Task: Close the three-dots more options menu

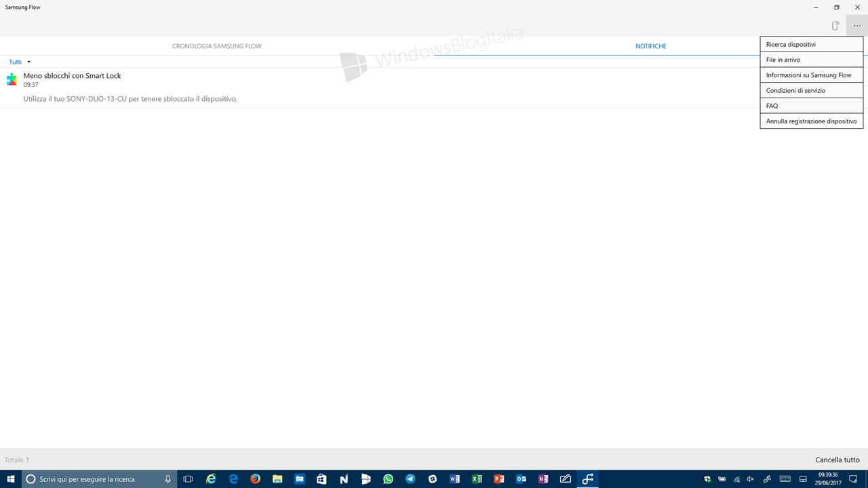Action: pyautogui.click(x=857, y=26)
